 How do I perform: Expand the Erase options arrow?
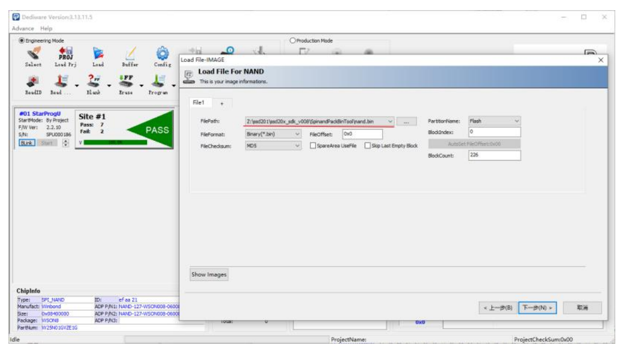141,86
